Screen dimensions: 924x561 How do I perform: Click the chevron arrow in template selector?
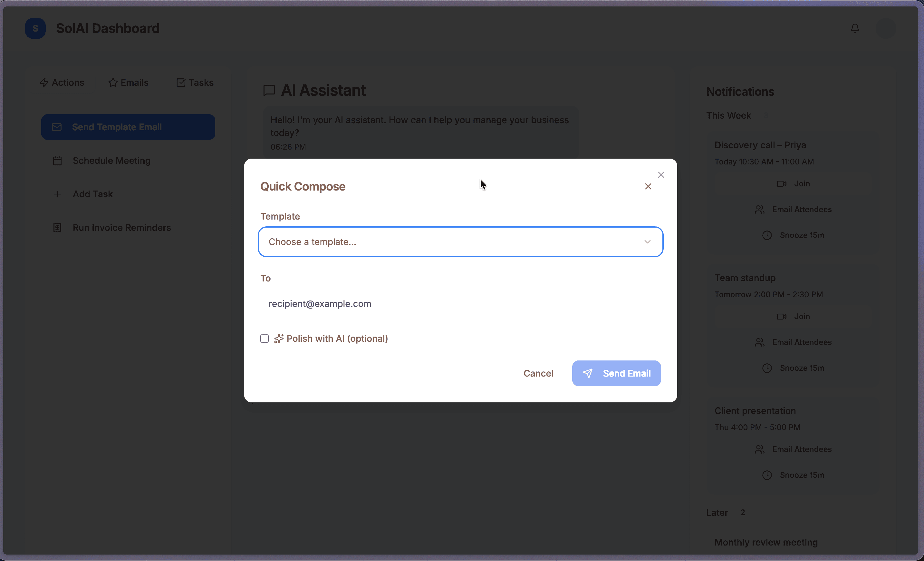tap(647, 242)
